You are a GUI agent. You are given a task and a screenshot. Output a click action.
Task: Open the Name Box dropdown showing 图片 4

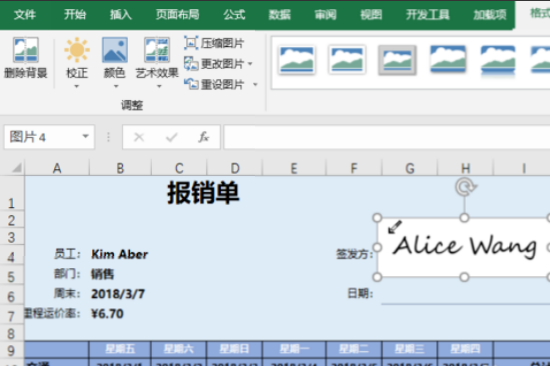tap(85, 136)
